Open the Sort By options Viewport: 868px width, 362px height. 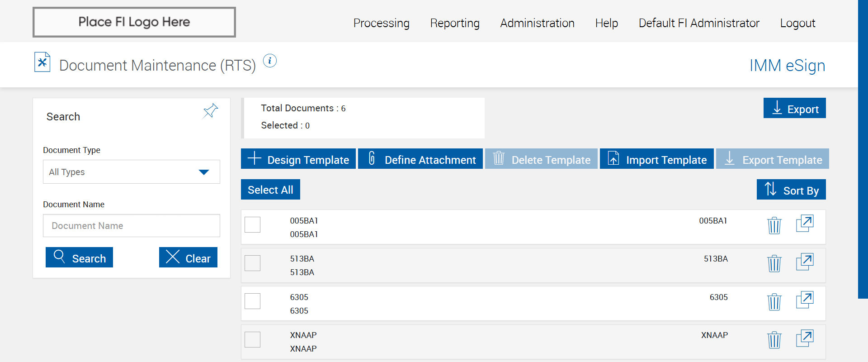tap(791, 190)
